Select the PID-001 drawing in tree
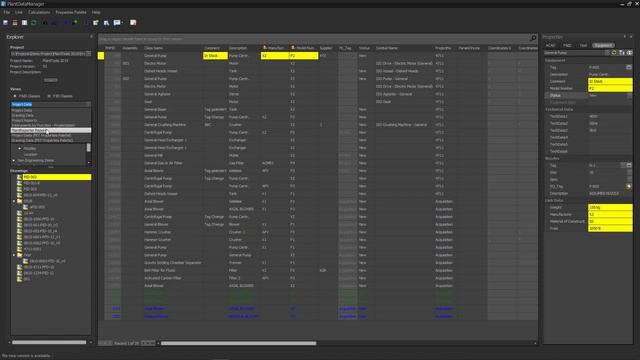 click(57, 177)
